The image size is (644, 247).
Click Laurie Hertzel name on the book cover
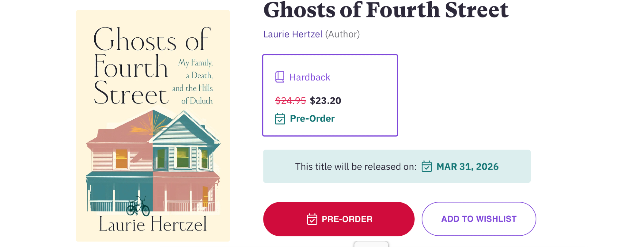coord(153,224)
